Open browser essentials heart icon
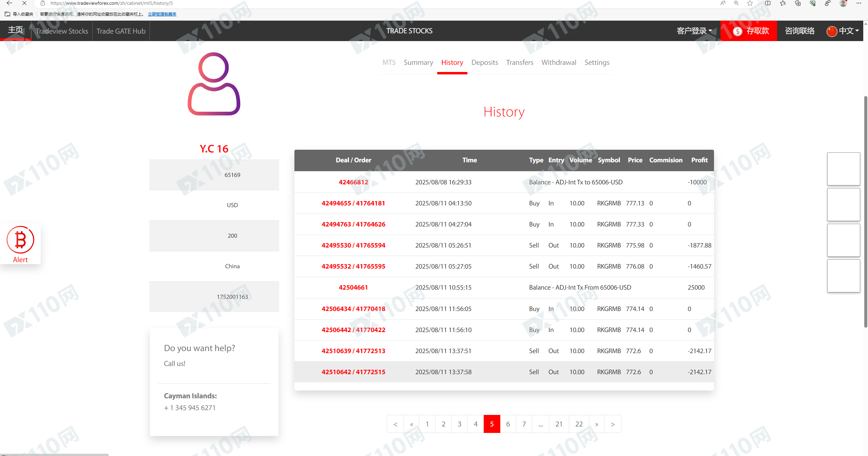 [x=813, y=3]
